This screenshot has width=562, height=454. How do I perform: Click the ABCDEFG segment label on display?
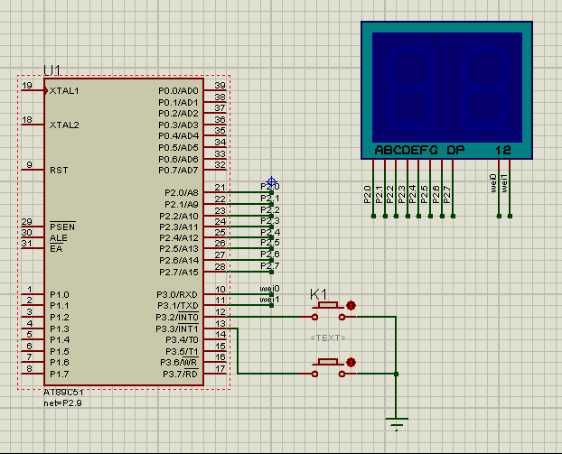[x=406, y=150]
